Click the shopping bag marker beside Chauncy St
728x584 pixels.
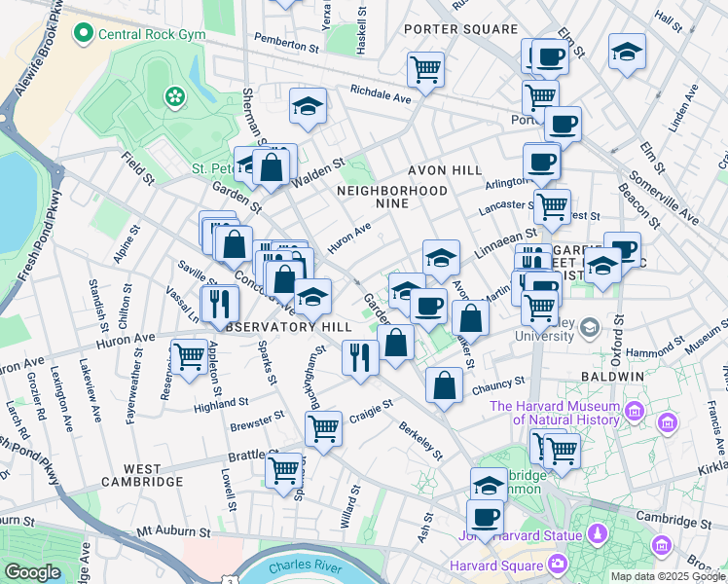tap(445, 385)
